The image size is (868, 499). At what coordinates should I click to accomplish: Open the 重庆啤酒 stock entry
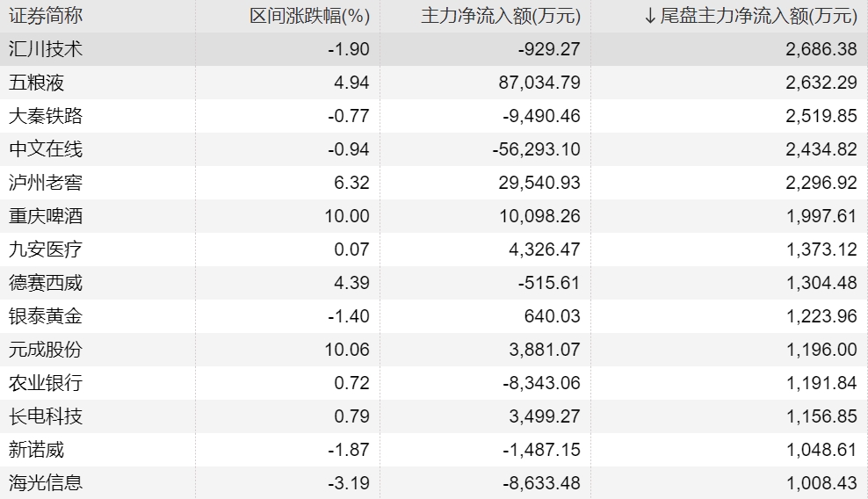pos(46,216)
